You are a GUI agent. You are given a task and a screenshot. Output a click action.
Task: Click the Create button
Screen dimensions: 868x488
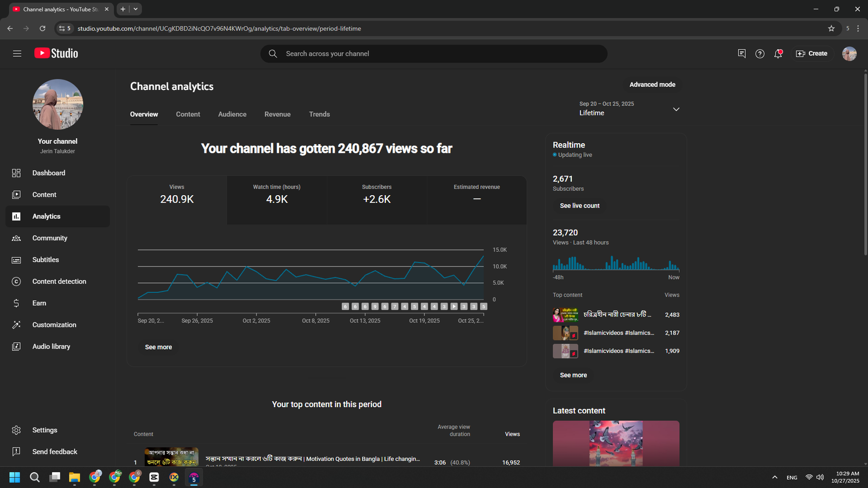tap(812, 54)
